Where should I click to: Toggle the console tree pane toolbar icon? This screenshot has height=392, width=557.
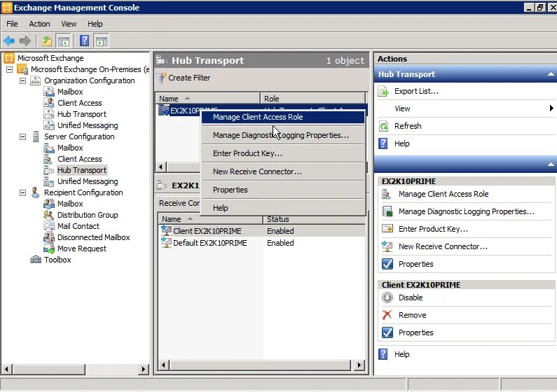64,41
